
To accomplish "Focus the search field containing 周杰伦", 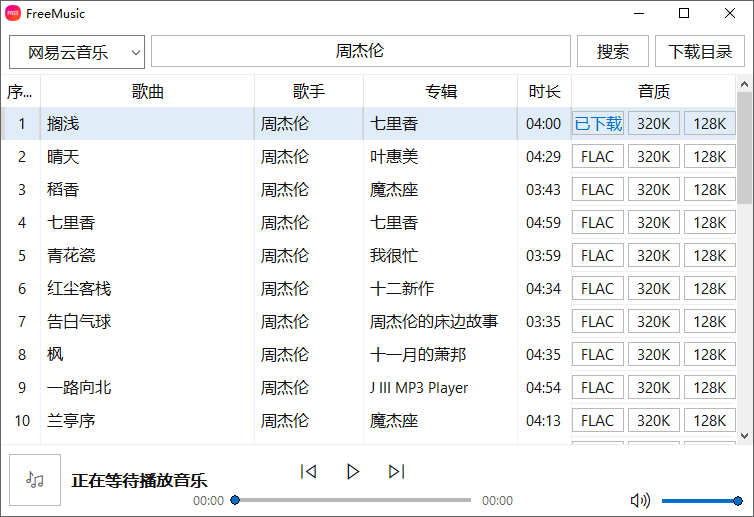I will (x=361, y=51).
